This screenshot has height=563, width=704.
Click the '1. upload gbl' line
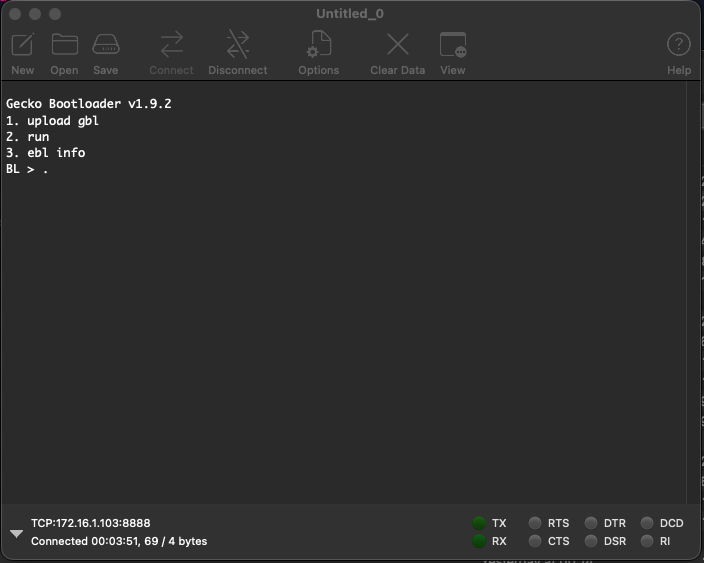52,121
